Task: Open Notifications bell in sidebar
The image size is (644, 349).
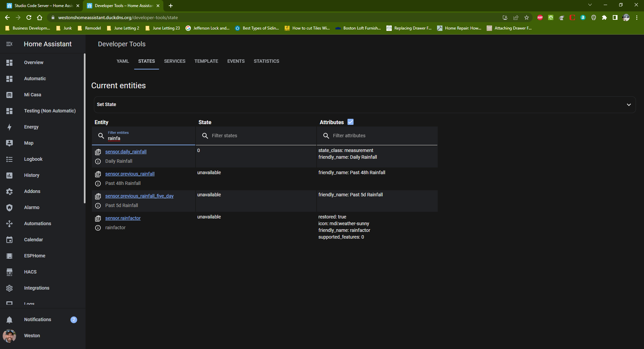Action: (x=9, y=320)
